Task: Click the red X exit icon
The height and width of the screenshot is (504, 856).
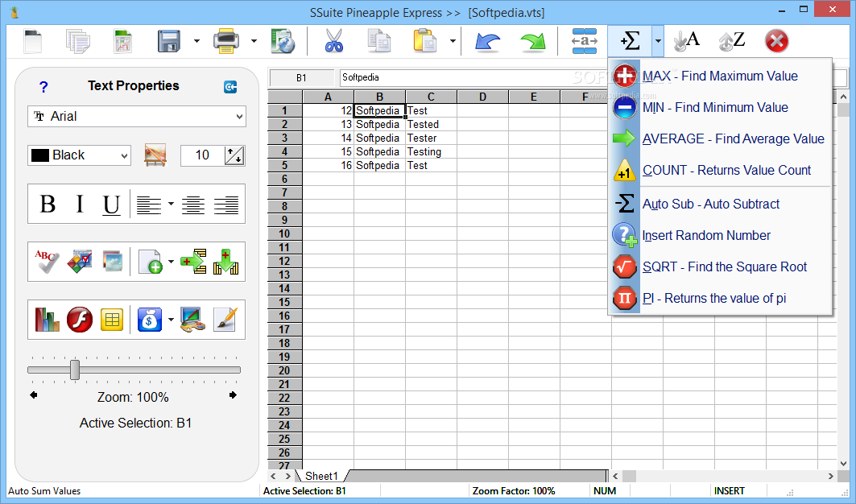Action: pos(776,41)
